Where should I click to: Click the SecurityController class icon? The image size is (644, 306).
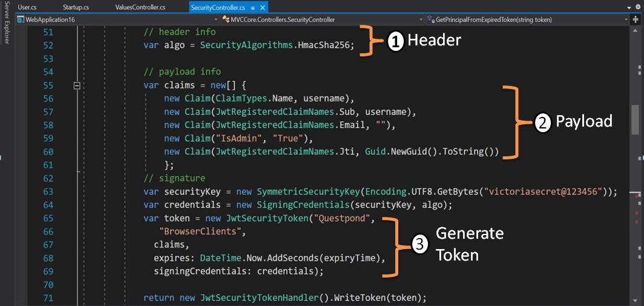pos(226,19)
